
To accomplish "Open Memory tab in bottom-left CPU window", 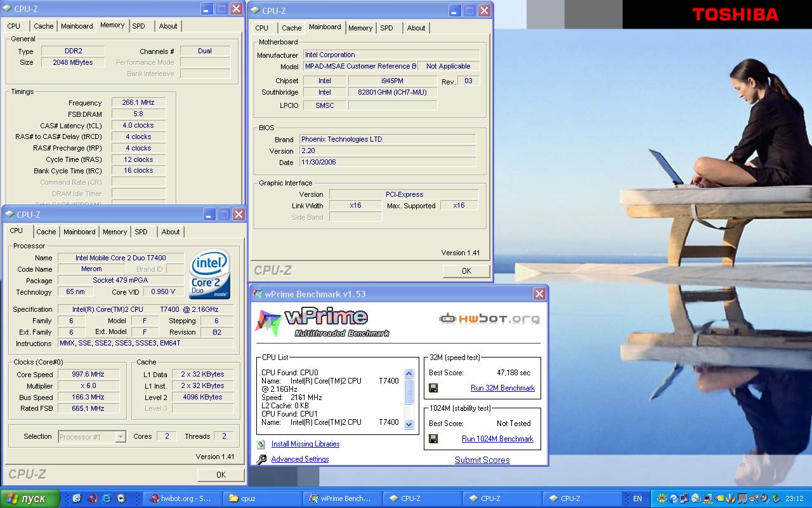I will 115,232.
